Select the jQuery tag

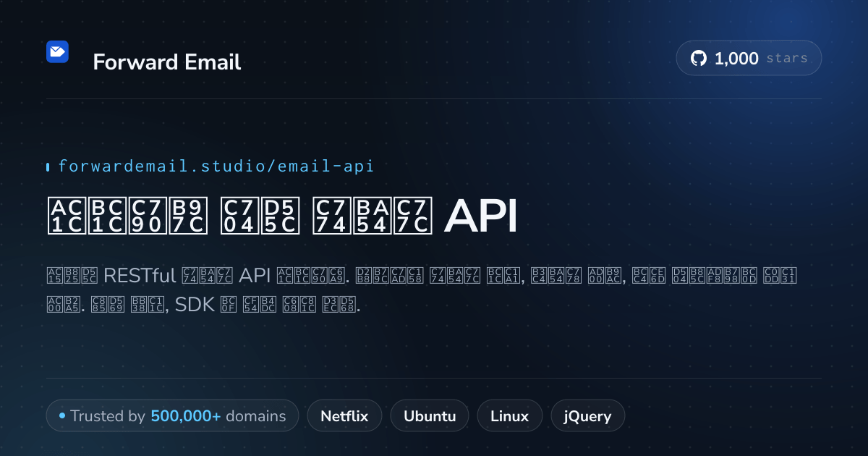588,416
